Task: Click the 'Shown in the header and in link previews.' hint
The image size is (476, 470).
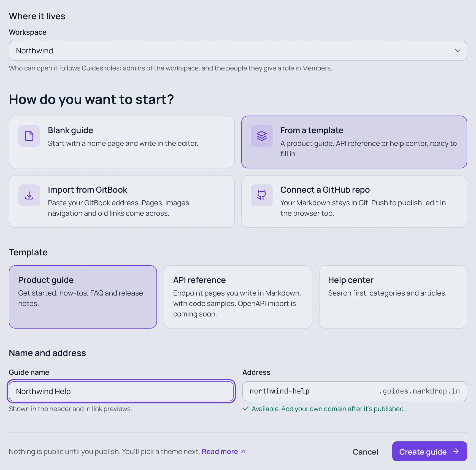Action: [x=71, y=409]
